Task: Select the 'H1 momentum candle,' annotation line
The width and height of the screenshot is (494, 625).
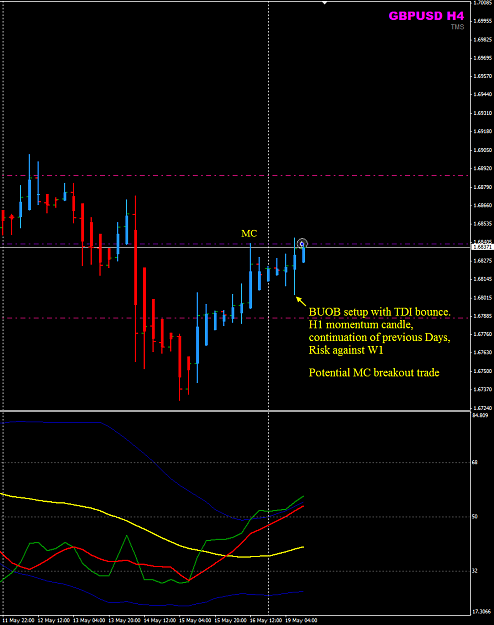Action: point(361,324)
